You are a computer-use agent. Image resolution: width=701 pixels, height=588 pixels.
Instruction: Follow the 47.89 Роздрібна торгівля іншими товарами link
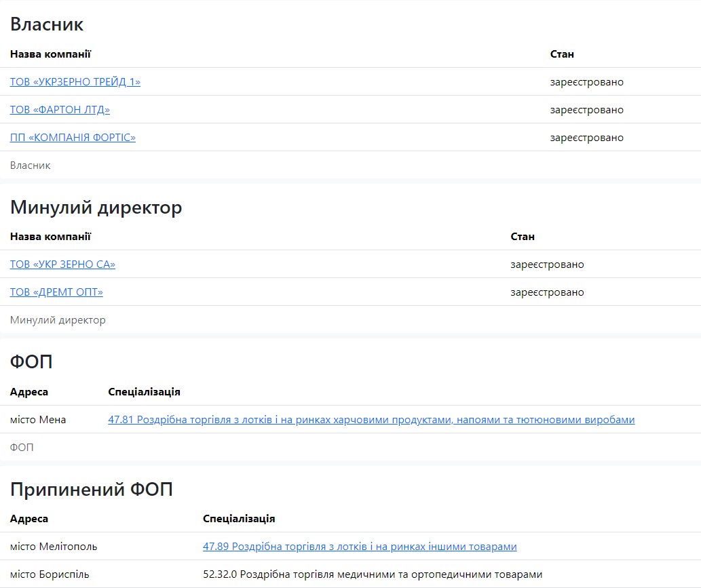pyautogui.click(x=360, y=547)
